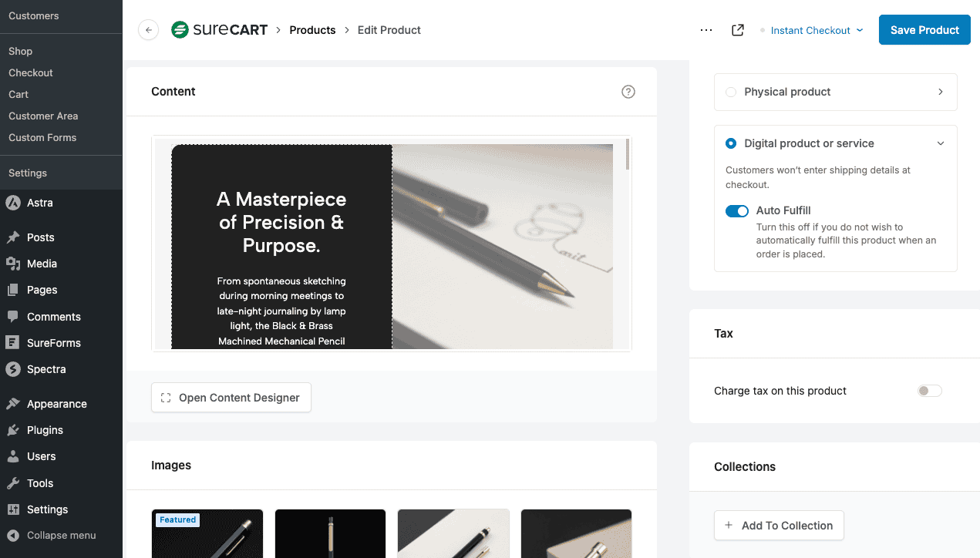
Task: Open the Spectra plugin menu
Action: click(45, 369)
